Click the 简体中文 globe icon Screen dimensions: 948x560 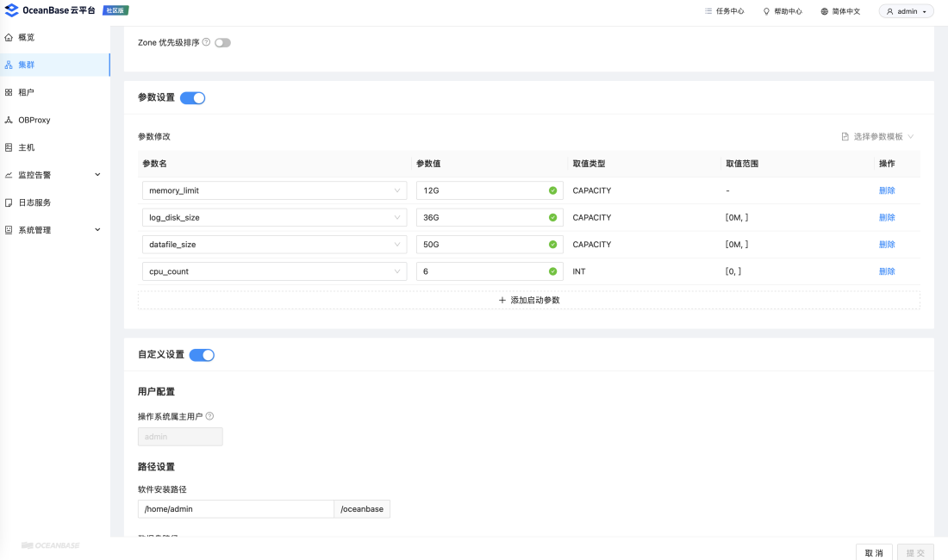tap(824, 11)
